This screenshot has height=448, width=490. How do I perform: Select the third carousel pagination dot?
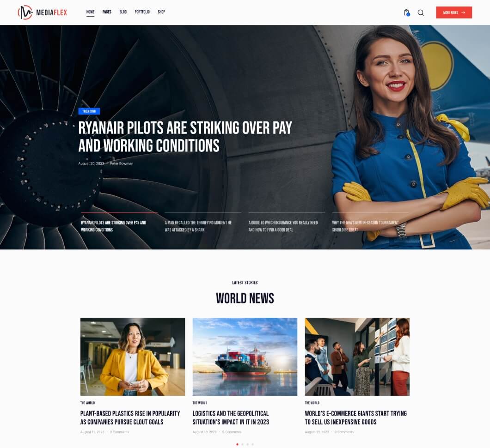(247, 444)
